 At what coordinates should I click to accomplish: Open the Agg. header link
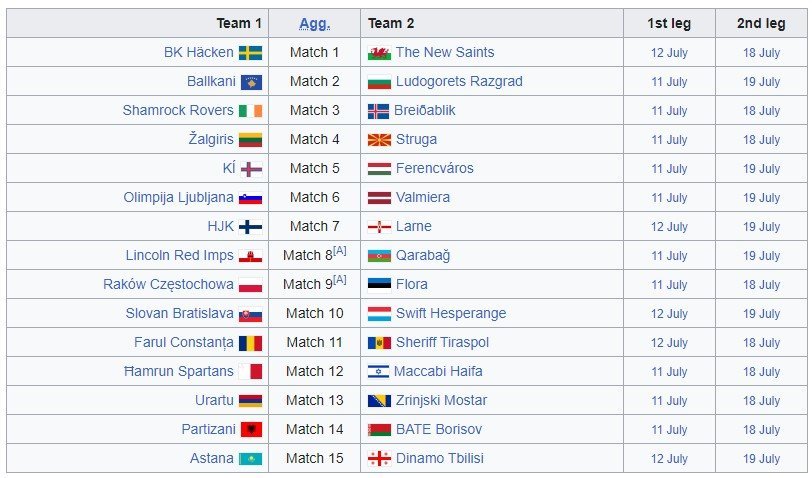point(314,23)
